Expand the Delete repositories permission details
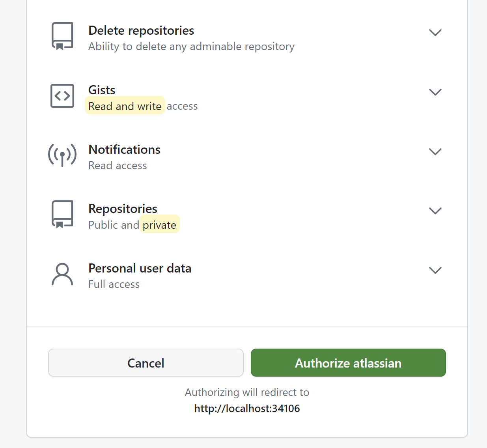 click(435, 32)
